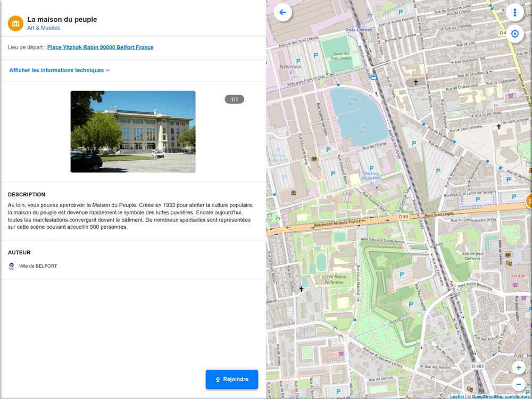
Task: Click the Ville de BELFORT author name
Action: point(38,267)
